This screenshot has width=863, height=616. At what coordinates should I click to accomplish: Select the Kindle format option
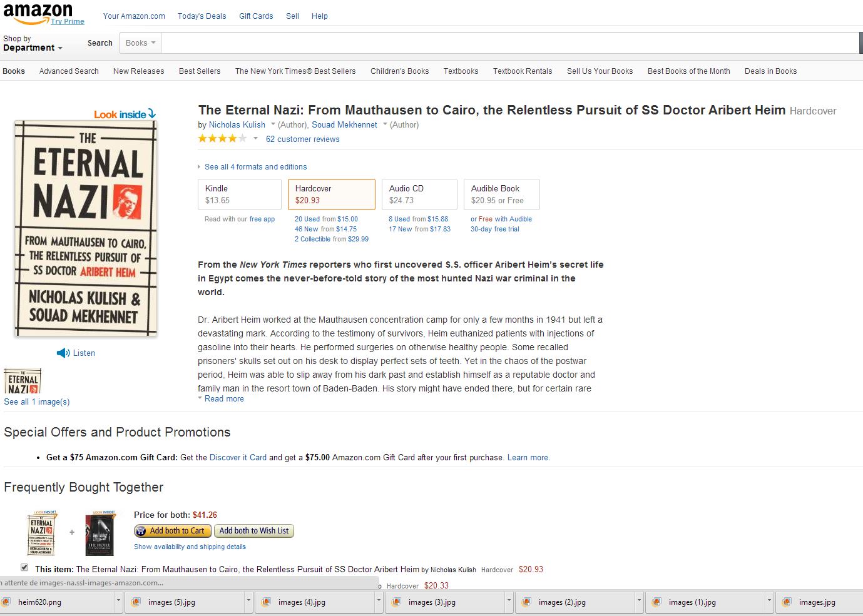[x=239, y=194]
